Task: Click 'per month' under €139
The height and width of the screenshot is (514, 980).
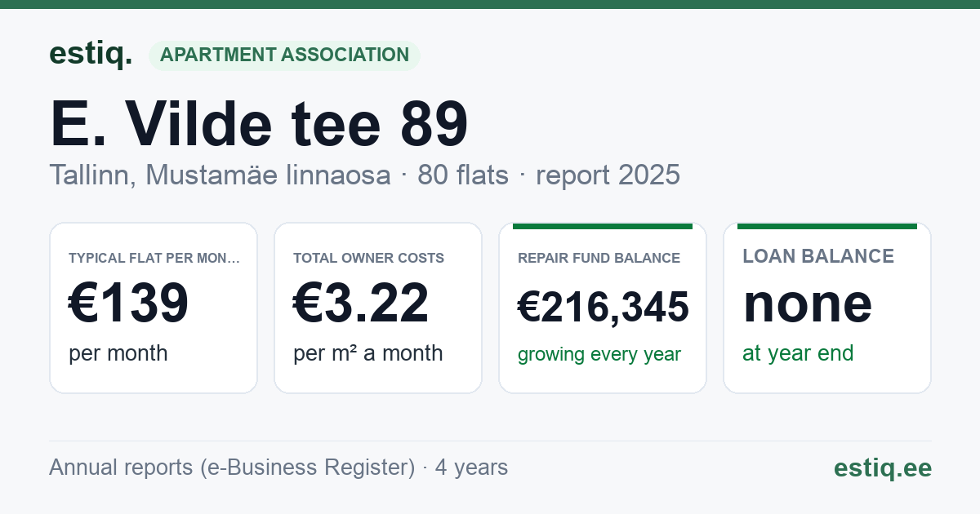Action: click(x=118, y=353)
